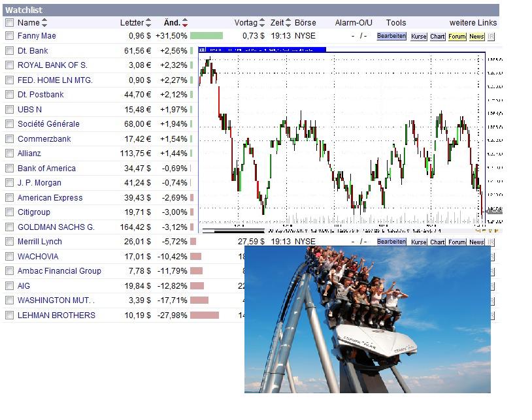Viewport: 532px width, 420px height.
Task: Check the Bank of America checkbox
Action: click(x=10, y=169)
